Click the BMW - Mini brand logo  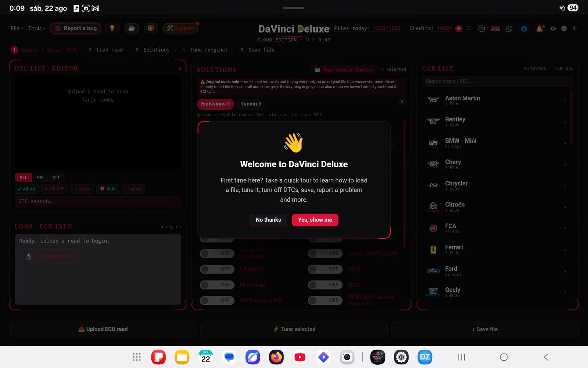[433, 143]
